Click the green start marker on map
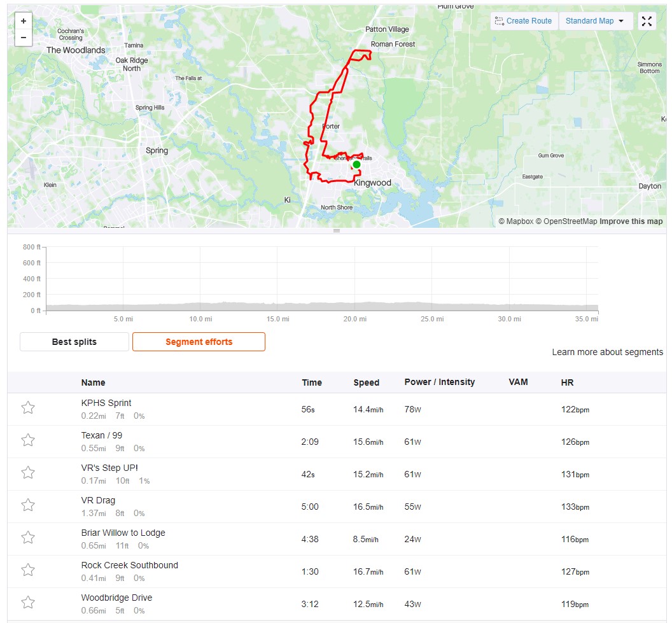672x623 pixels. pyautogui.click(x=356, y=165)
